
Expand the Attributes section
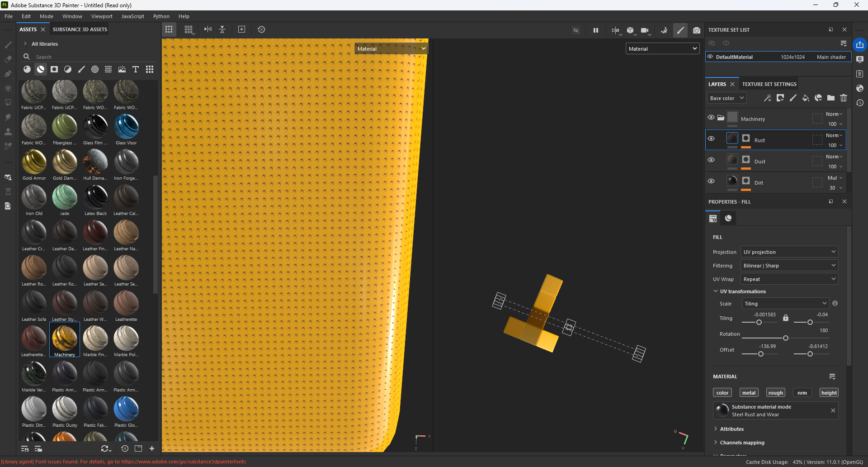tap(716, 429)
